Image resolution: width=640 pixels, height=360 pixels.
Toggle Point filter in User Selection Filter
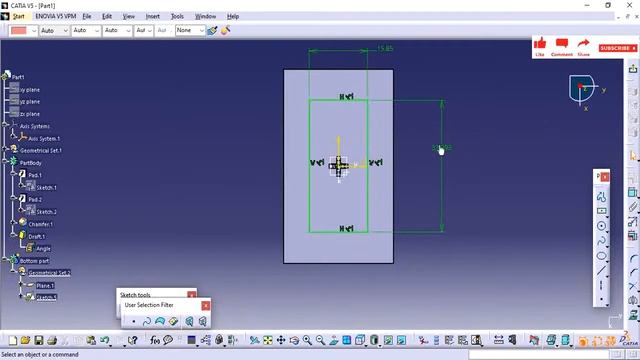coord(133,322)
